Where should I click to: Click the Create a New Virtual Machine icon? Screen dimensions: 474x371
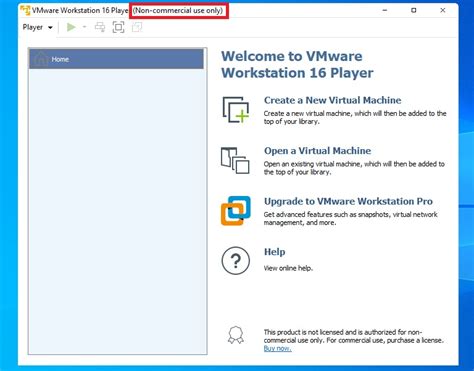point(236,110)
